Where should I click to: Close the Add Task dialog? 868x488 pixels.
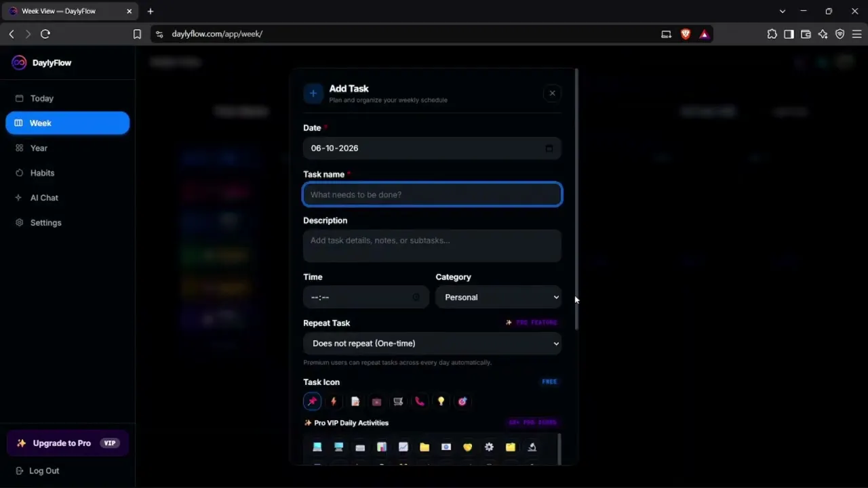552,94
